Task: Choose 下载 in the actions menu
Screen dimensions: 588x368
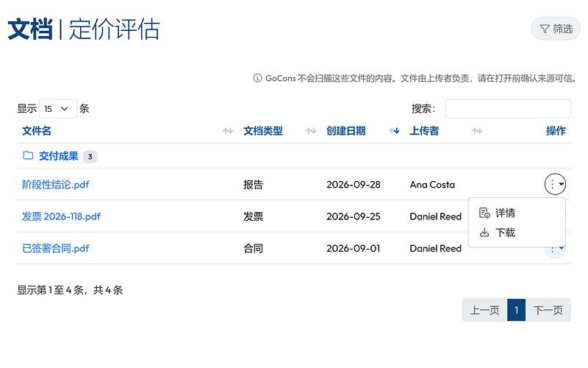Action: tap(517, 233)
